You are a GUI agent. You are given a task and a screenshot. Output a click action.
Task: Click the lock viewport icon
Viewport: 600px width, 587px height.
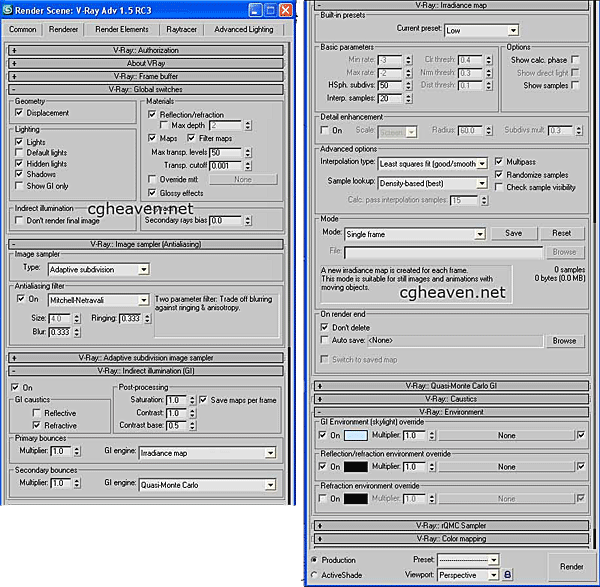click(x=507, y=575)
